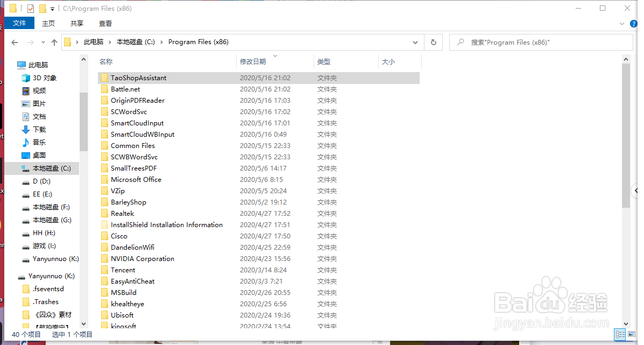Open 音乐 folder in navigation pane
The image size is (644, 345).
(x=39, y=143)
